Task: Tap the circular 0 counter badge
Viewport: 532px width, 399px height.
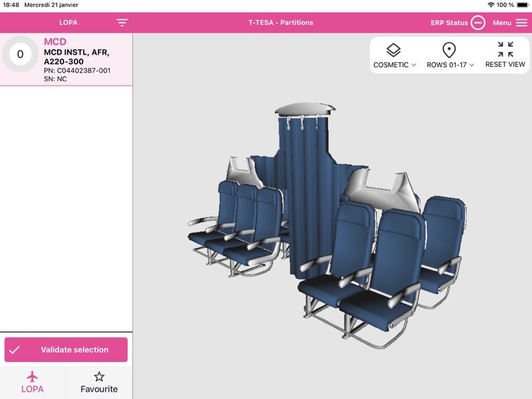Action: pos(20,54)
